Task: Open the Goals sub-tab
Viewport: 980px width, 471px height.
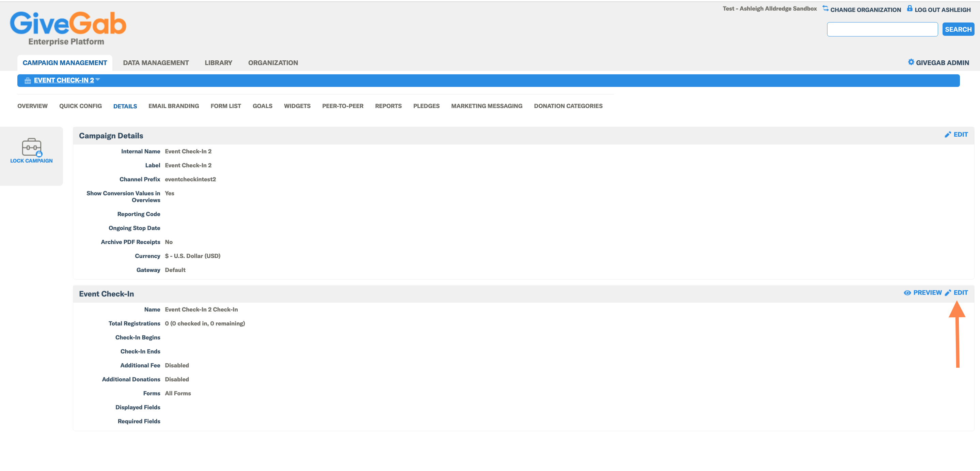Action: pyautogui.click(x=263, y=106)
